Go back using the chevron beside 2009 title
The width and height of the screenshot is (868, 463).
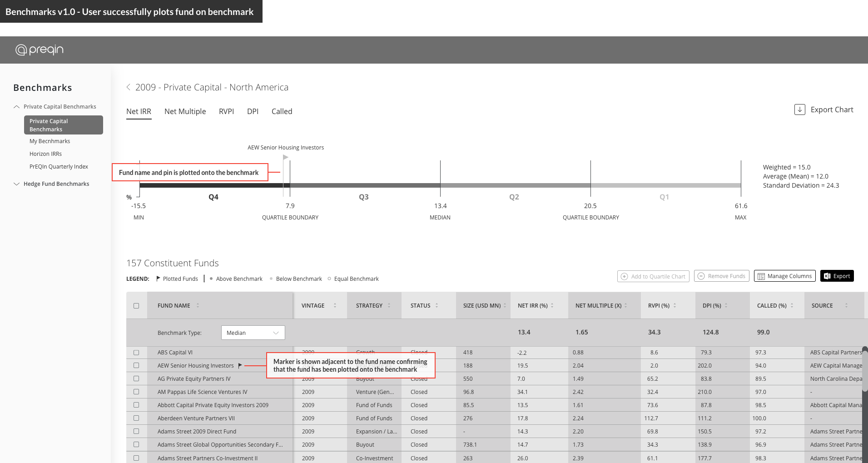point(129,87)
